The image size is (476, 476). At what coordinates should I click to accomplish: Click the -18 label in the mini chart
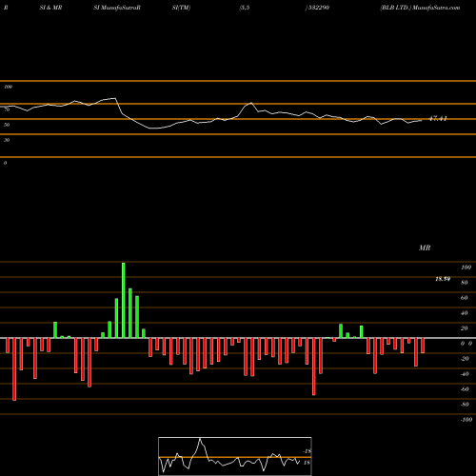point(307,451)
